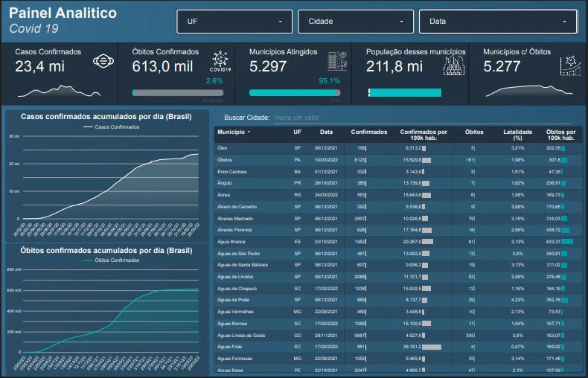Viewport: 588px width, 378px height.
Task: Select the Águas de Lindóia row
Action: tap(398, 277)
